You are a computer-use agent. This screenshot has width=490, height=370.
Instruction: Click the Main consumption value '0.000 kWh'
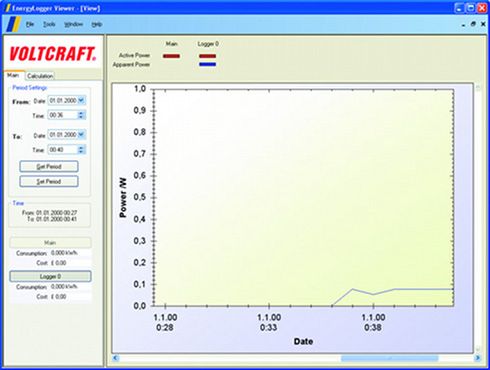click(x=64, y=253)
